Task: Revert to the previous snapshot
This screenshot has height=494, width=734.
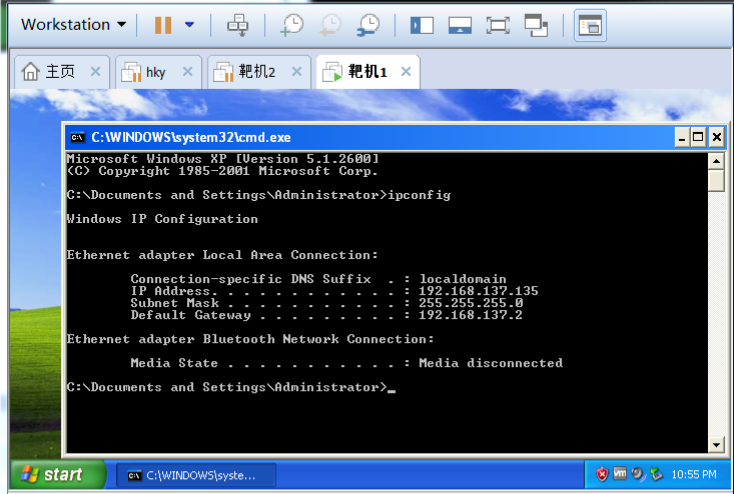Action: (330, 25)
